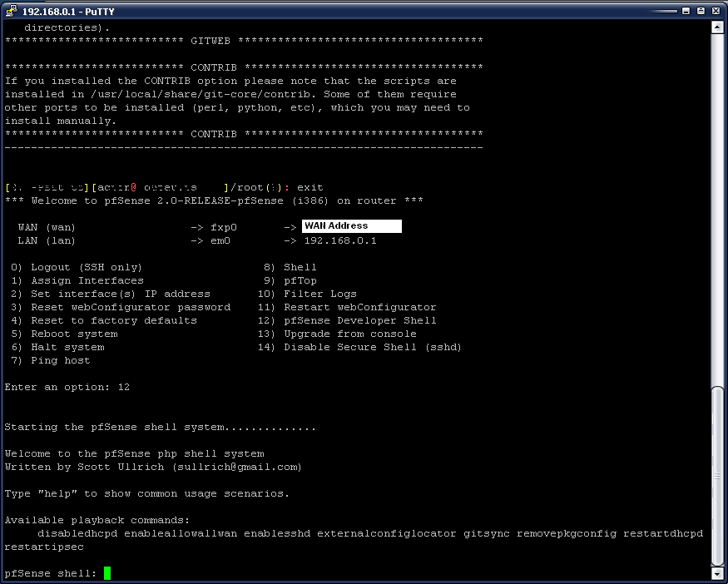This screenshot has width=728, height=584.
Task: Click the LAN address '192.168.0.1' in terminal
Action: (340, 241)
